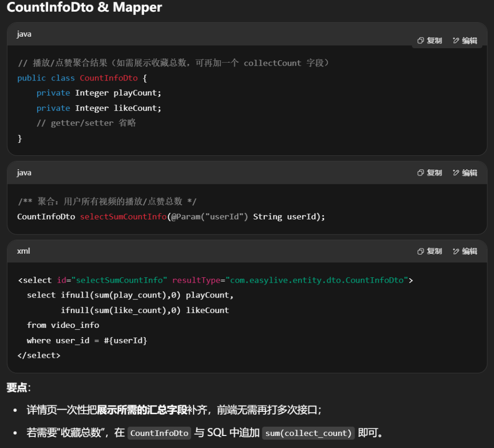Select the inline code 'sum(collect_count)'
494x448 pixels.
pos(308,433)
